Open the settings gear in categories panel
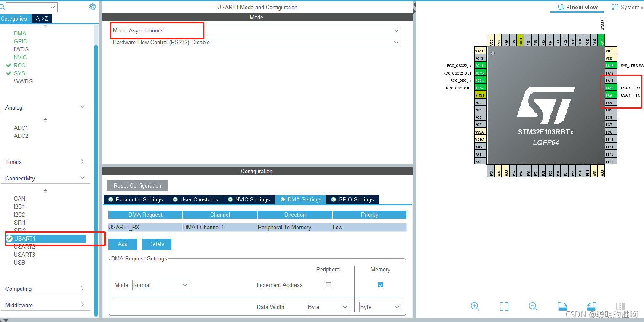Viewport: 644px width, 322px height. 93,7
